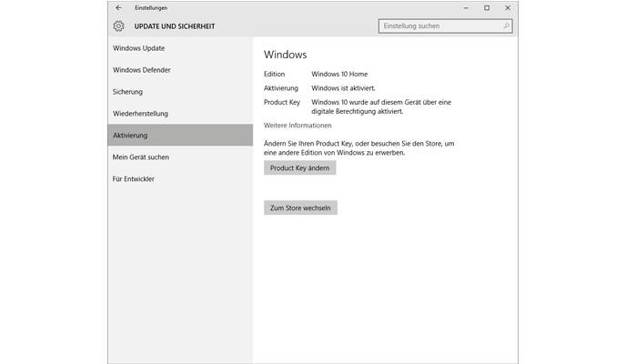
Task: Click the 'Zum Store wechseln' button
Action: [300, 208]
